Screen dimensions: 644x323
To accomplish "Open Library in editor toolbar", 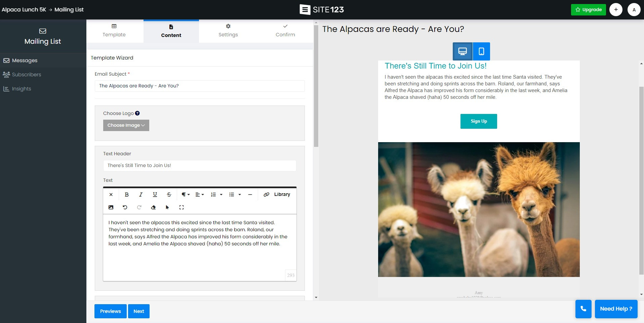I will (x=282, y=195).
